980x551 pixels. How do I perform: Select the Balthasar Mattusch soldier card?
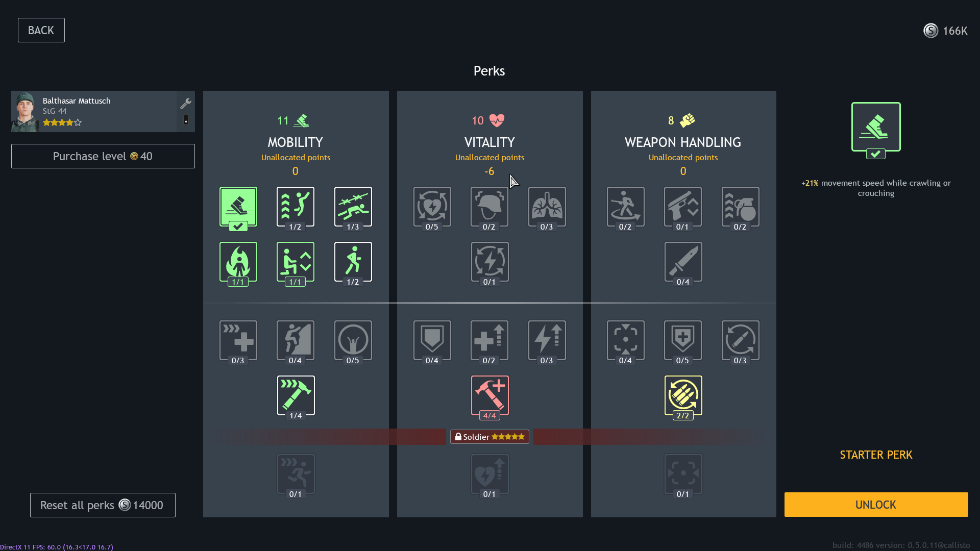[94, 112]
